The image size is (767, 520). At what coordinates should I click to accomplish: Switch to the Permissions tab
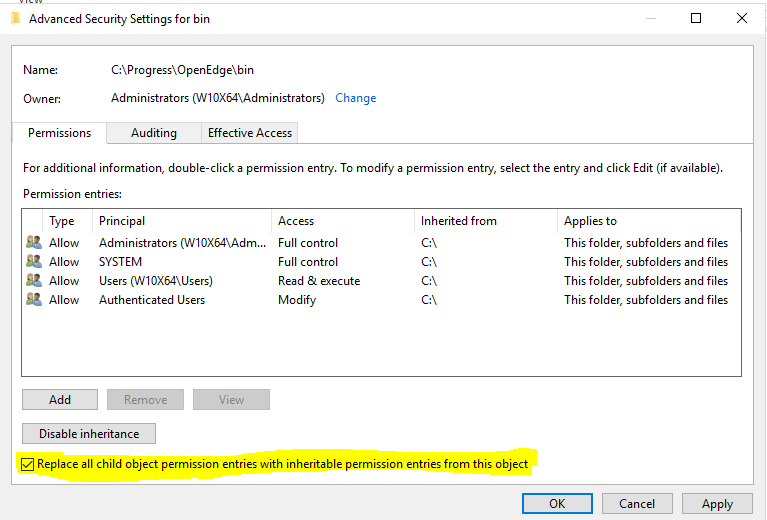pos(59,133)
